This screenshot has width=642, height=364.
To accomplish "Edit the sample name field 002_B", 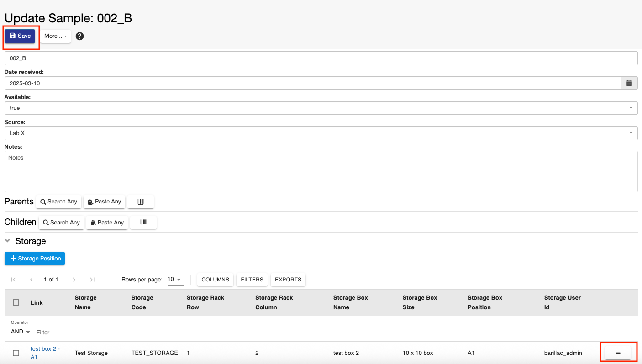I will 321,58.
